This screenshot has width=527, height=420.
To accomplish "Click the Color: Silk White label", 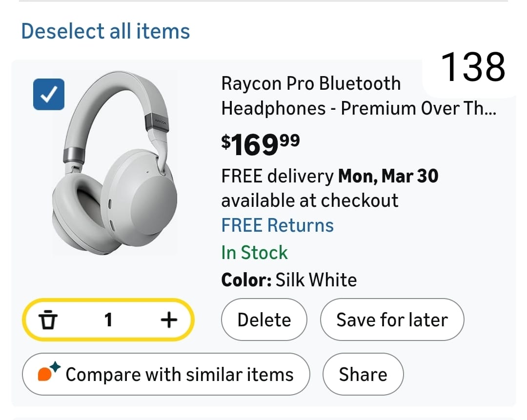I will click(289, 280).
